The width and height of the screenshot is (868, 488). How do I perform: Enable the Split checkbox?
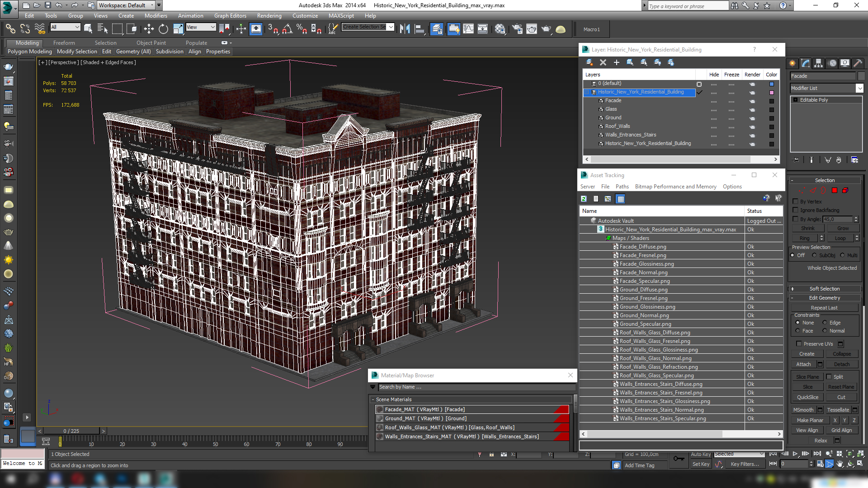point(829,377)
